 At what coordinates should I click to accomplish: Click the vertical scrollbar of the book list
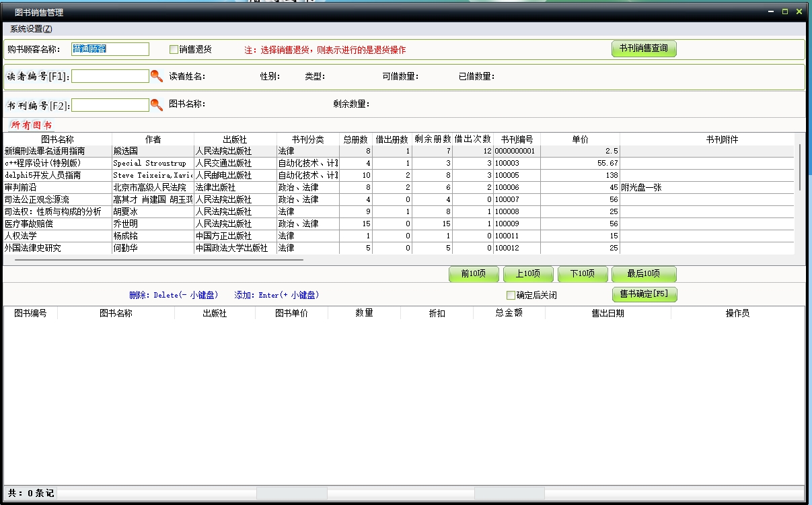(799, 167)
